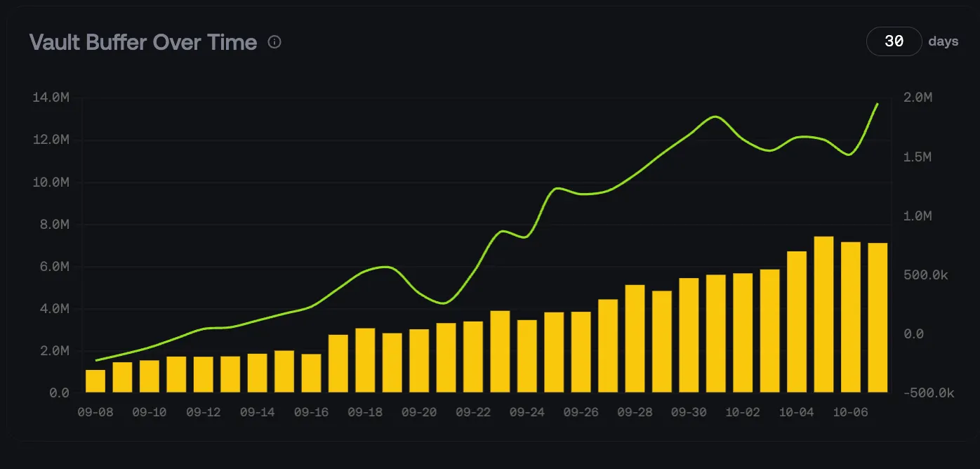Click the yellow bar above the 10-04 label
980x469 pixels.
(797, 322)
